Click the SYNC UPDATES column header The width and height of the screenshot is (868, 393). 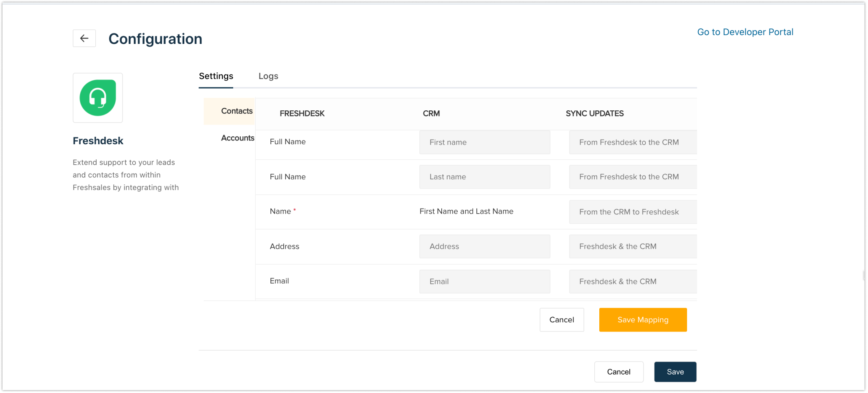(x=594, y=114)
